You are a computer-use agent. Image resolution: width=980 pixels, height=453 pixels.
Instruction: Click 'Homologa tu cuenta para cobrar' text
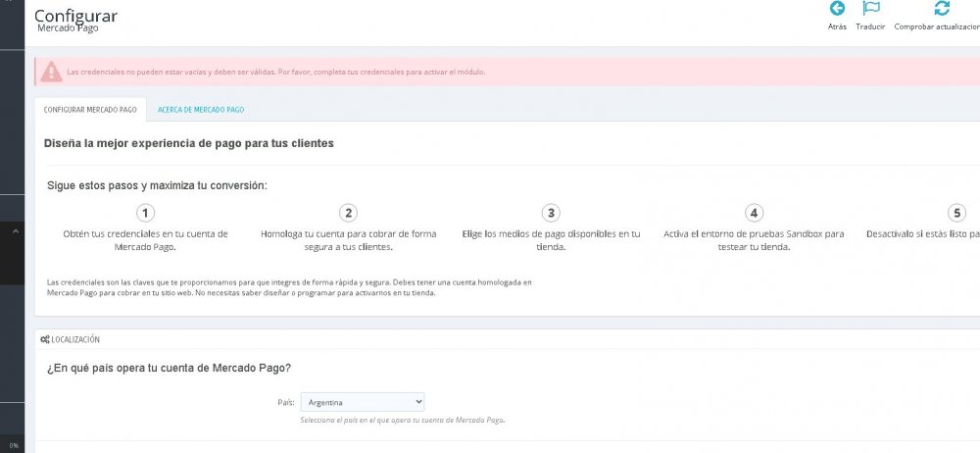coord(348,240)
